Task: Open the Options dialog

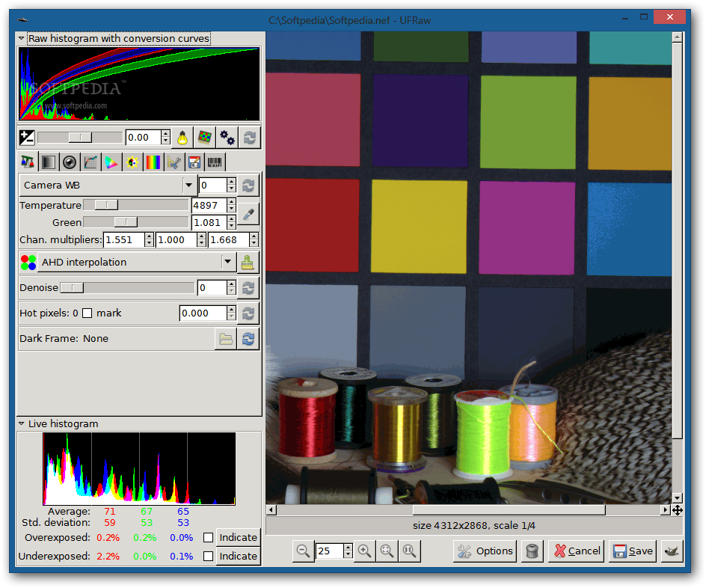Action: 485,551
